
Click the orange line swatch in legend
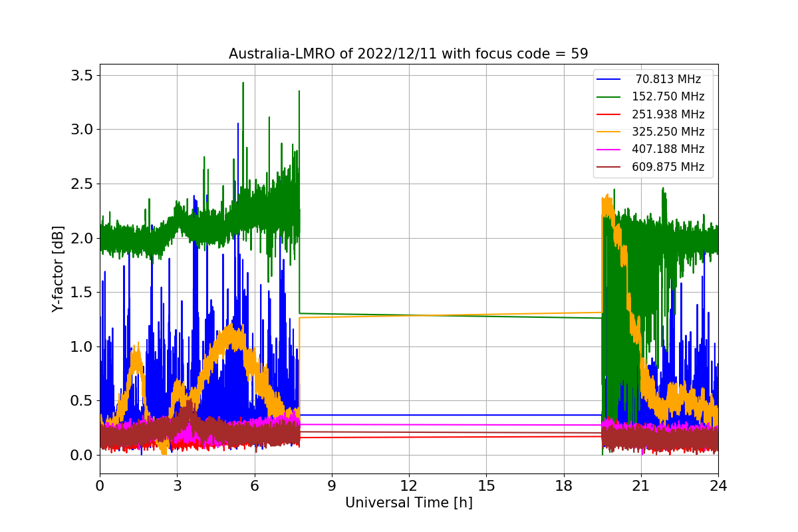click(608, 132)
